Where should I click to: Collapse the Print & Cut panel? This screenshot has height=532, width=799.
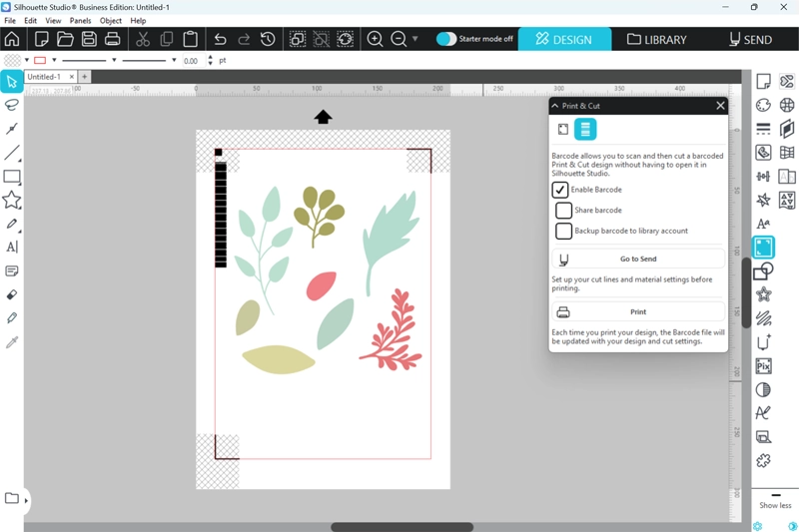[x=555, y=105]
